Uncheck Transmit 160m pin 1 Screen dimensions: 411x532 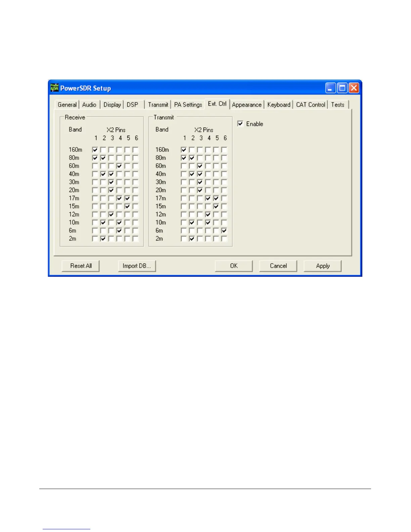(184, 150)
